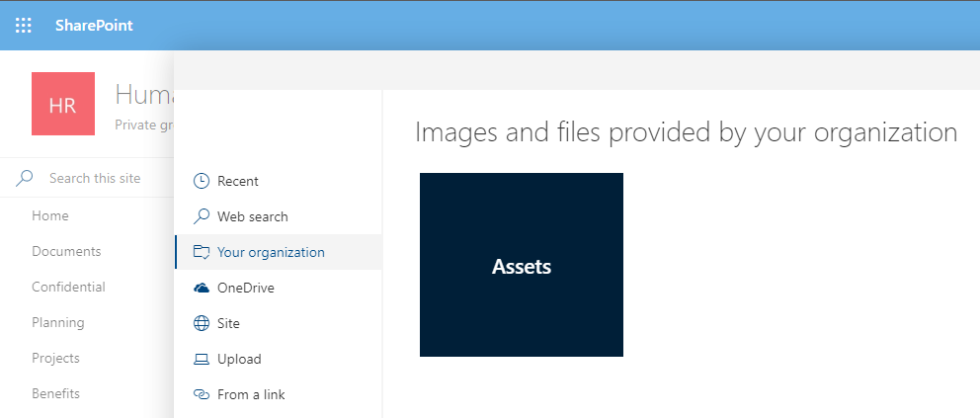
Task: Click the Web search magnifier icon
Action: click(202, 216)
